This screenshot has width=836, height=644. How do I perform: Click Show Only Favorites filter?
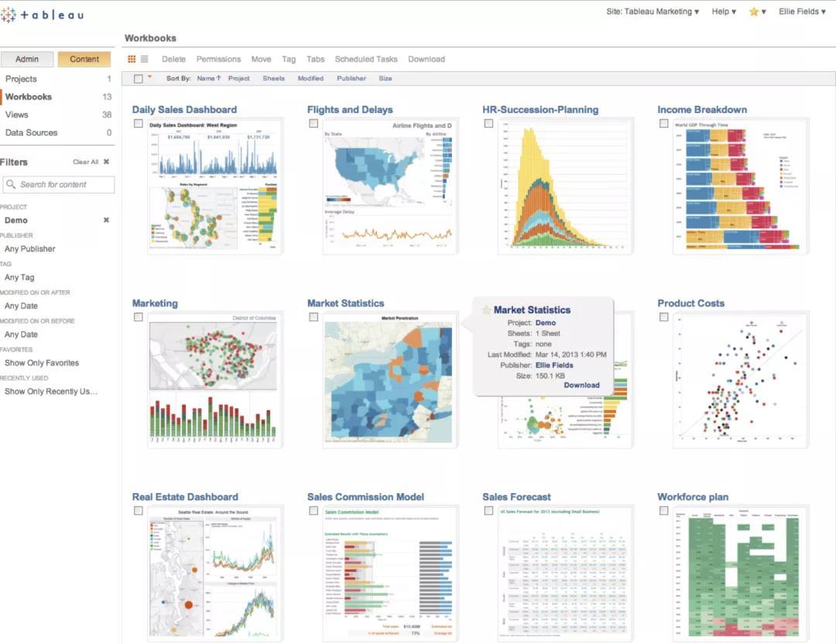(42, 363)
